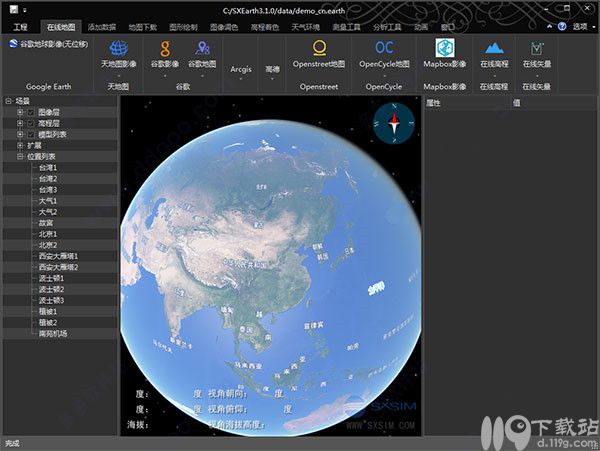Select 大气2 in the location list
Screen dimensions: 600x451
[48, 212]
